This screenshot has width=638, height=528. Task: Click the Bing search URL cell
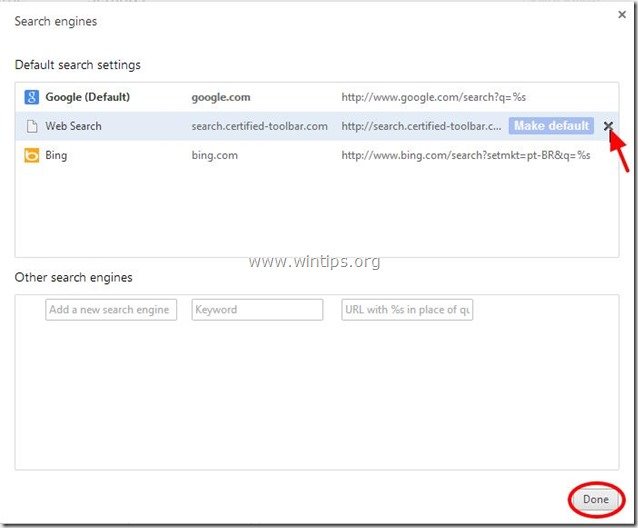pos(466,155)
